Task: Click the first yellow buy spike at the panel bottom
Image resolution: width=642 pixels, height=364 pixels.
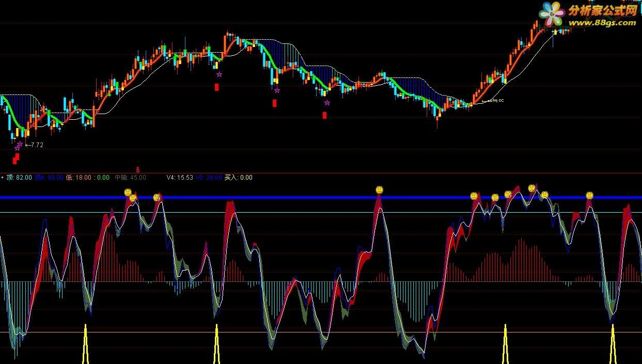Action: (x=85, y=344)
